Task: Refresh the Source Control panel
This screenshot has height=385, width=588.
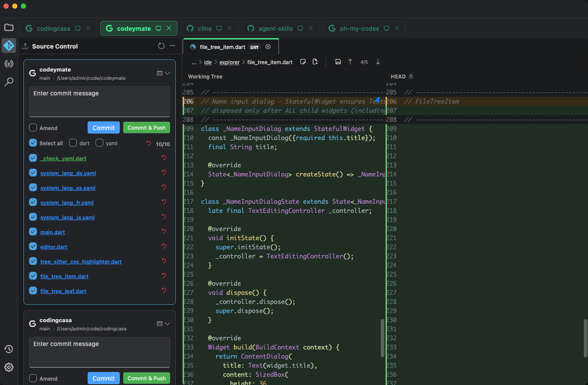Action: (x=161, y=46)
